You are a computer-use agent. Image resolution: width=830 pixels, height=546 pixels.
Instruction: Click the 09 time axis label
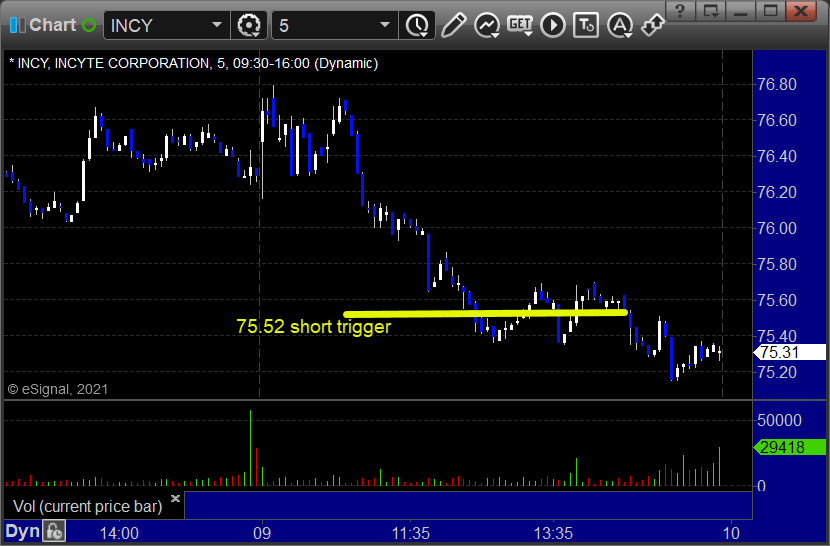(x=261, y=533)
